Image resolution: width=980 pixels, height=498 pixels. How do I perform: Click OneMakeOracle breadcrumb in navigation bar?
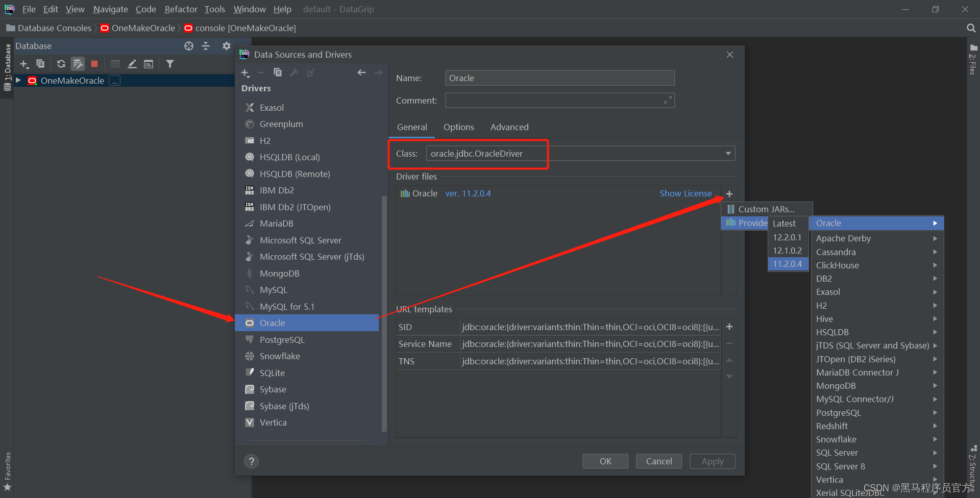coord(138,28)
